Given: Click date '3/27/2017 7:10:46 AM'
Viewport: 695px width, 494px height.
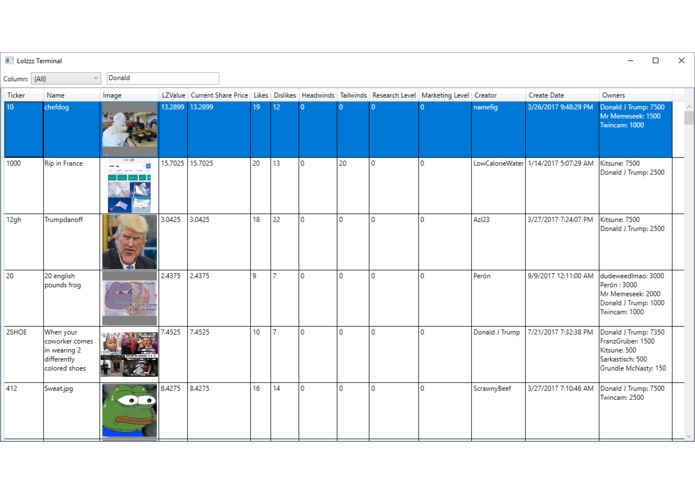Looking at the screenshot, I should [x=562, y=411].
